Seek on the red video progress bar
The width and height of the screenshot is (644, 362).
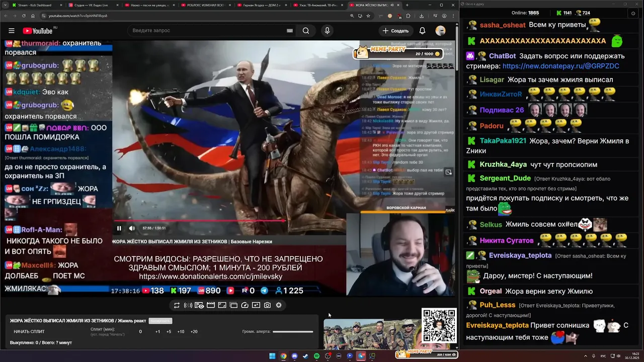[201, 221]
